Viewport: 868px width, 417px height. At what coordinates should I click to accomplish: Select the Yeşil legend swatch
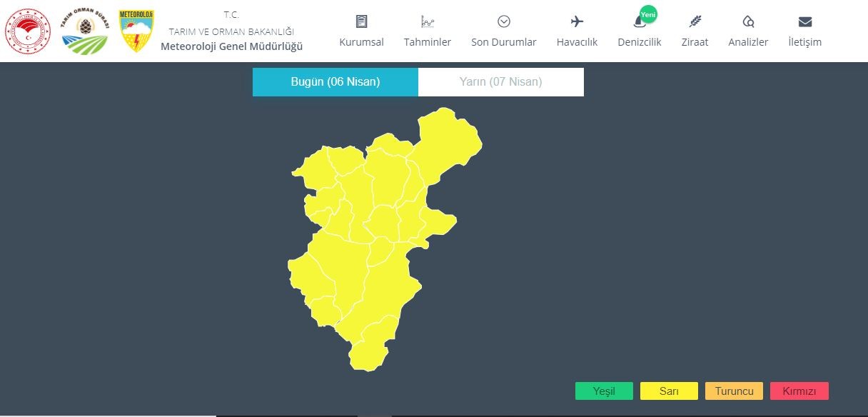coord(604,391)
